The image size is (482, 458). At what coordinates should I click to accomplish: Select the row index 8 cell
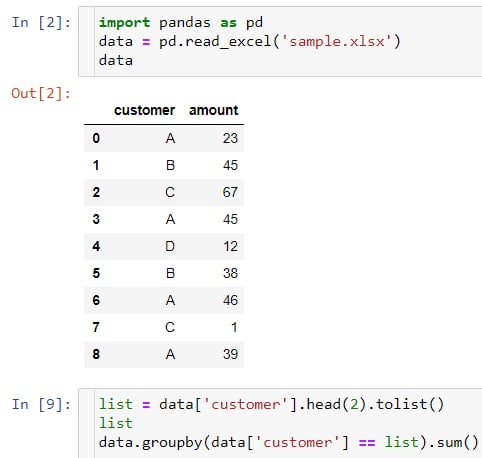pyautogui.click(x=96, y=354)
